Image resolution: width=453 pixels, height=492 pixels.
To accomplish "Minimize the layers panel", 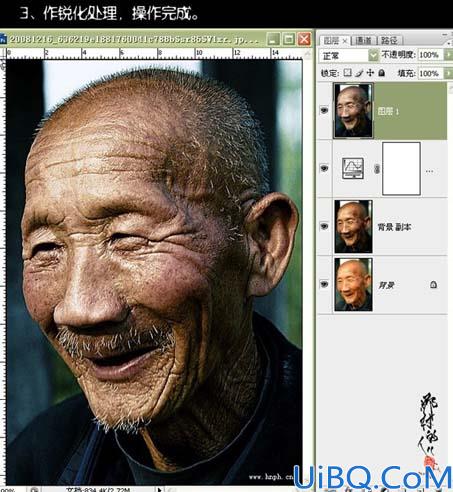I will pyautogui.click(x=445, y=34).
